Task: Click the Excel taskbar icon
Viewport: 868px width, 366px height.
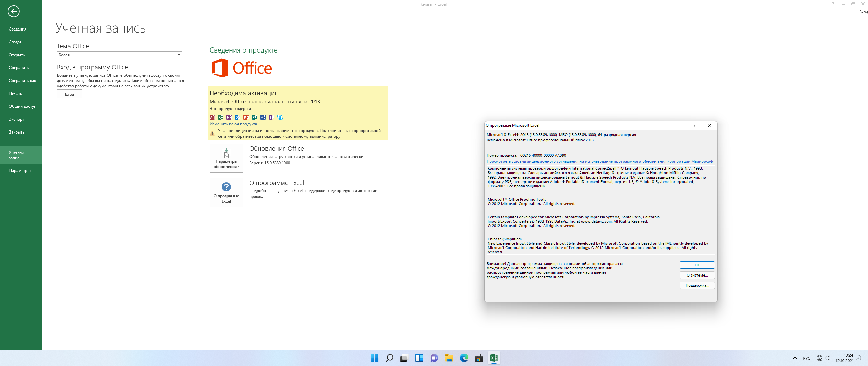Action: click(x=494, y=358)
